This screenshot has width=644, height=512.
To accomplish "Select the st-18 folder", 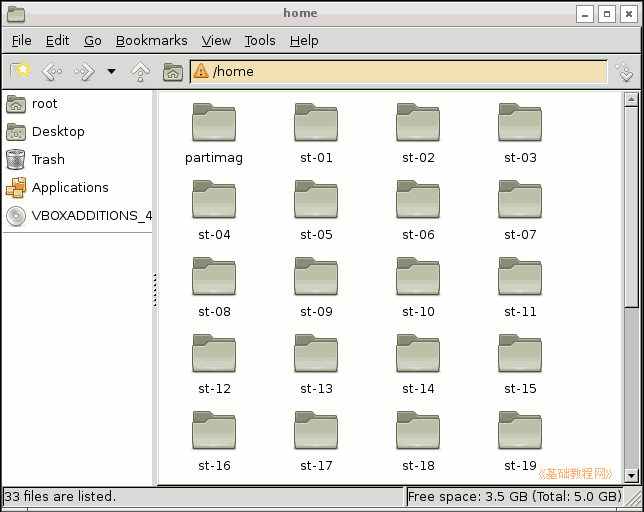I will 418,442.
